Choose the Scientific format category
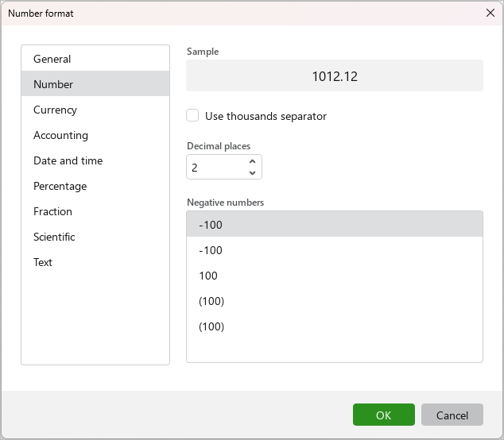 (x=95, y=237)
